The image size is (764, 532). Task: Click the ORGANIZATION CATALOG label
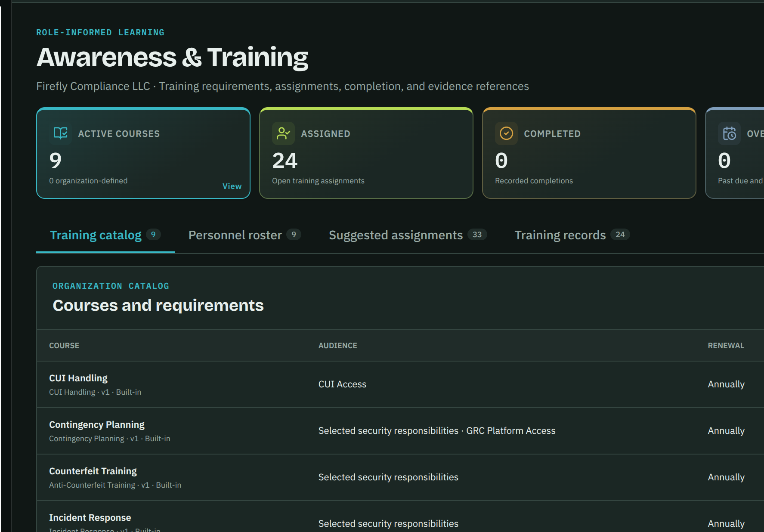pyautogui.click(x=111, y=286)
